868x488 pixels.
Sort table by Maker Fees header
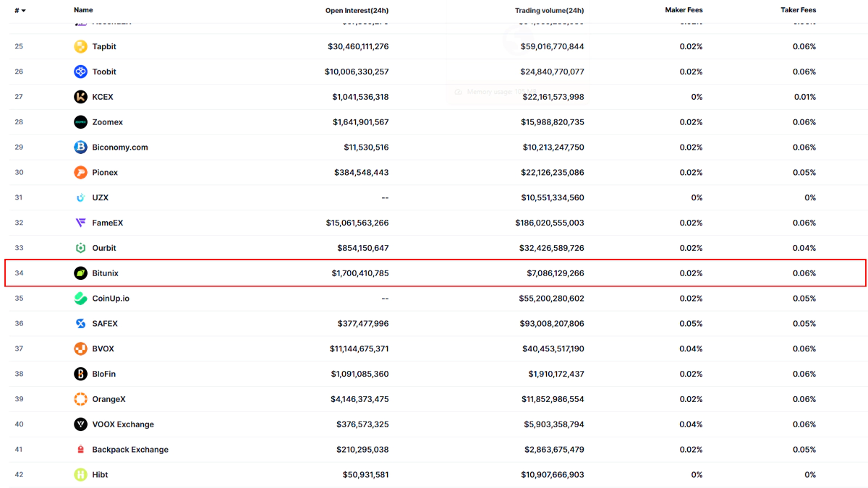[684, 10]
